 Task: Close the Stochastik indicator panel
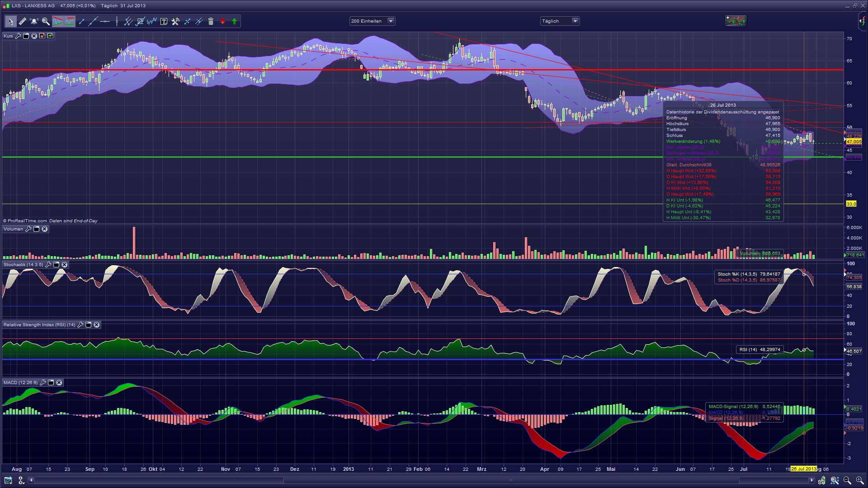point(64,265)
